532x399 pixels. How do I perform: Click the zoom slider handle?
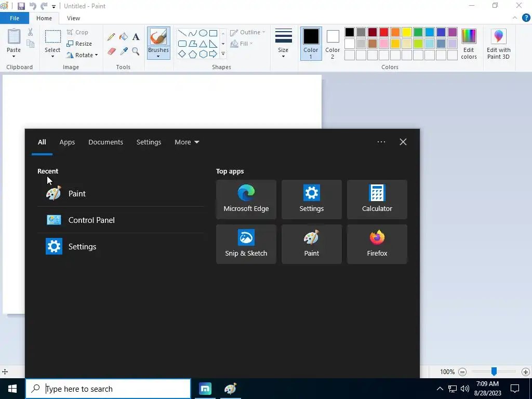[x=494, y=371]
